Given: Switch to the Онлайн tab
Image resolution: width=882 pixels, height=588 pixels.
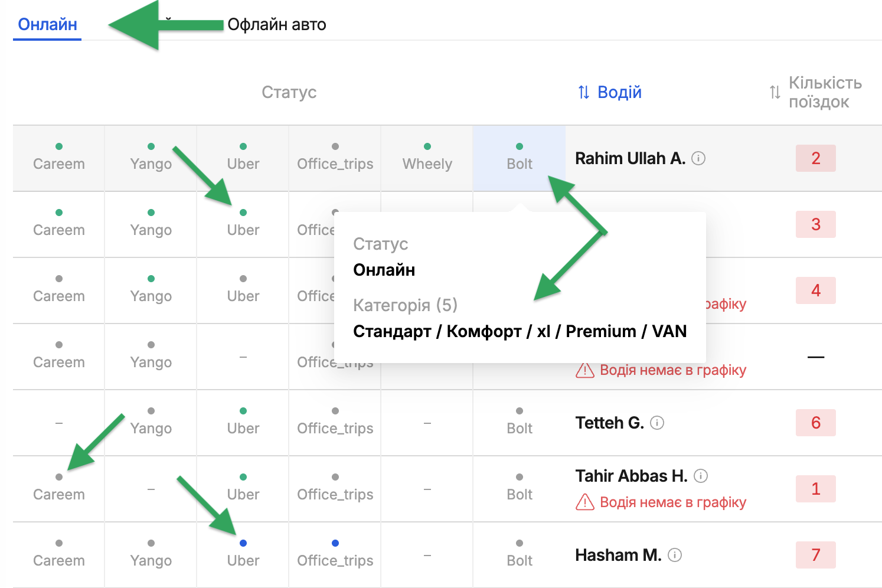Looking at the screenshot, I should 47,25.
